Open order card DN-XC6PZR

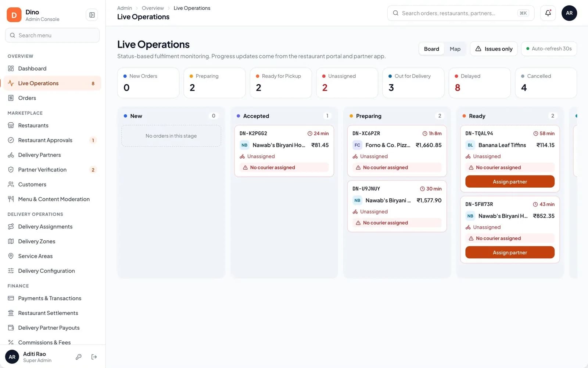point(397,151)
